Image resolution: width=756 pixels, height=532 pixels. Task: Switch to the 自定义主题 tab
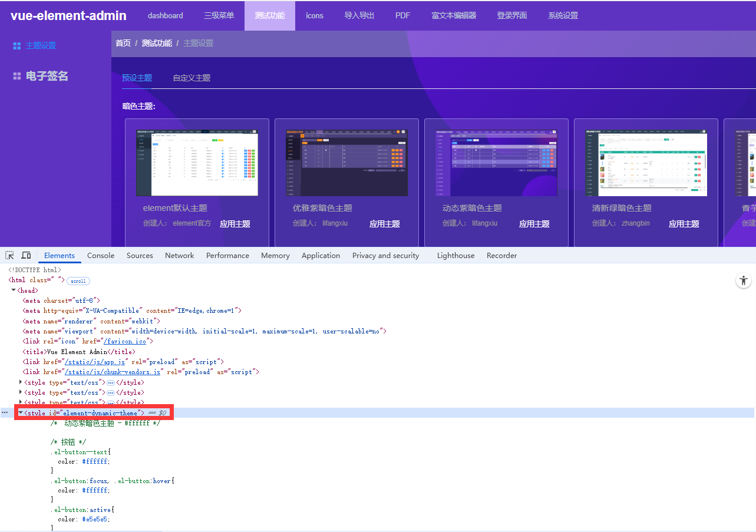coord(191,77)
